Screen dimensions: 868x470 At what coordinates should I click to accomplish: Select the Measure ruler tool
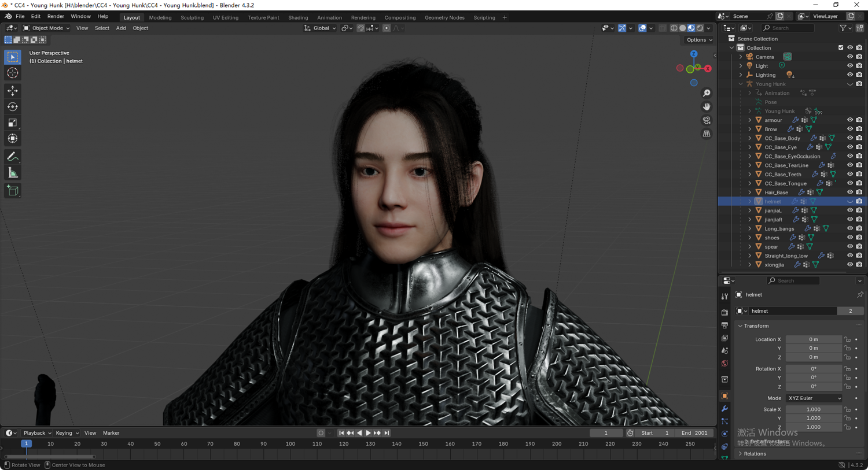[13, 173]
